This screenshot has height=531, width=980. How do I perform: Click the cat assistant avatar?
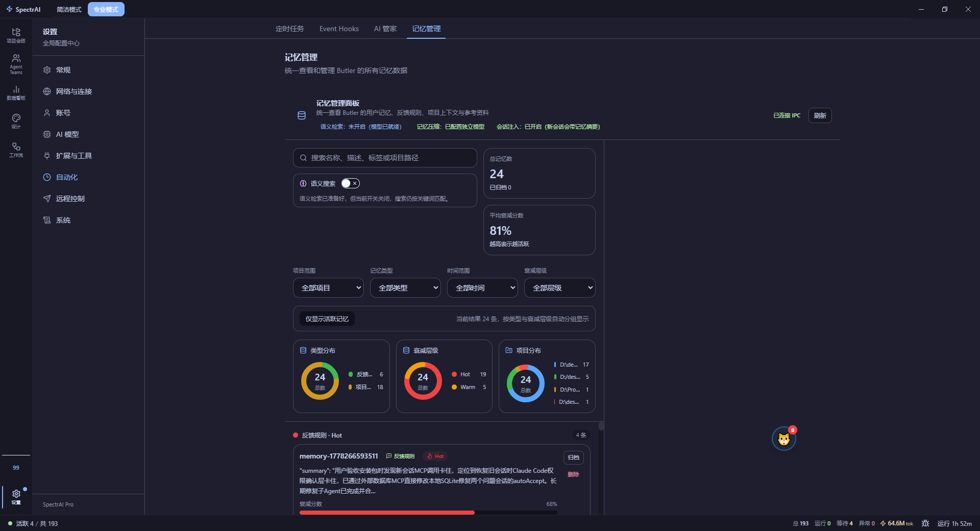(784, 439)
